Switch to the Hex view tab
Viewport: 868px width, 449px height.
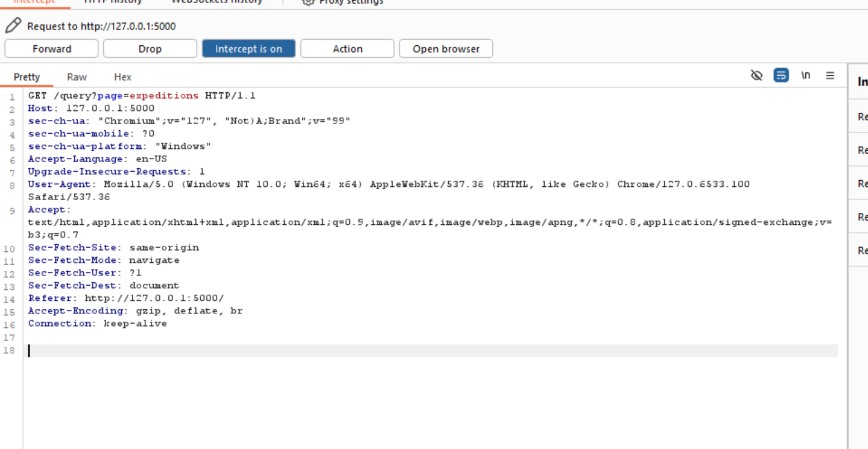(122, 77)
